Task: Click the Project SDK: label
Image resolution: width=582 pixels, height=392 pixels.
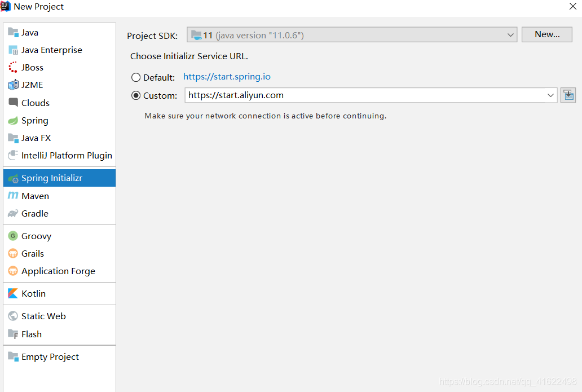Action: (x=152, y=36)
